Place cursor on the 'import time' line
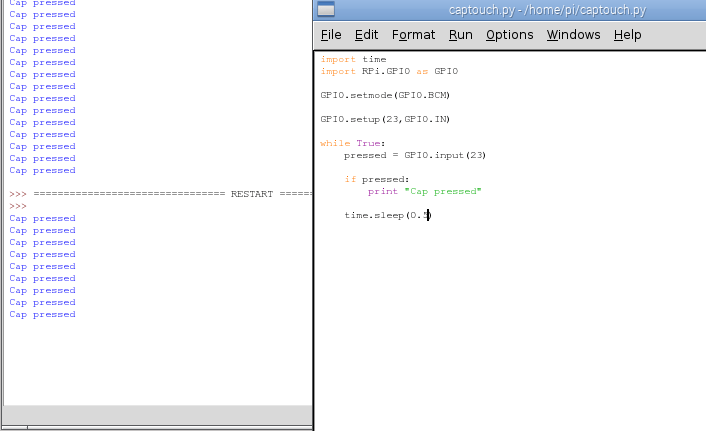The width and height of the screenshot is (706, 431). [353, 59]
